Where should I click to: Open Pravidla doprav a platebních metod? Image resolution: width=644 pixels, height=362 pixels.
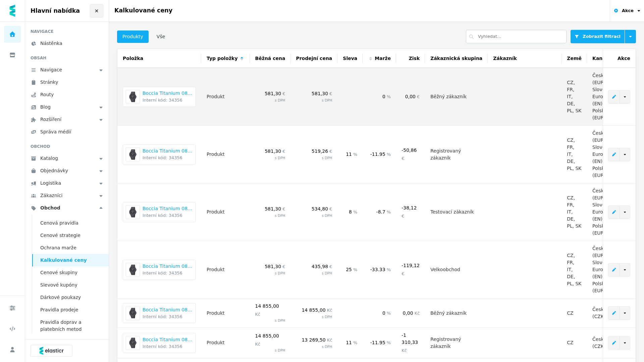coord(70,325)
